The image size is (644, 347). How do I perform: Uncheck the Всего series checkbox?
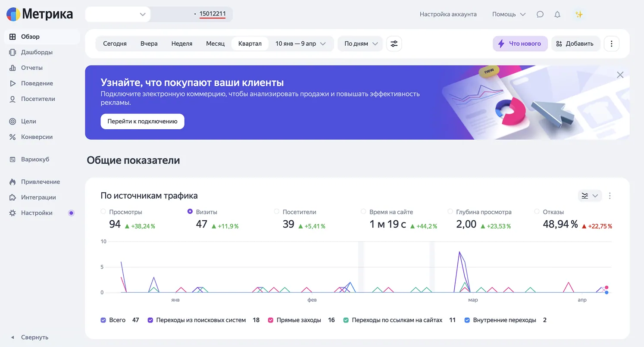point(103,320)
